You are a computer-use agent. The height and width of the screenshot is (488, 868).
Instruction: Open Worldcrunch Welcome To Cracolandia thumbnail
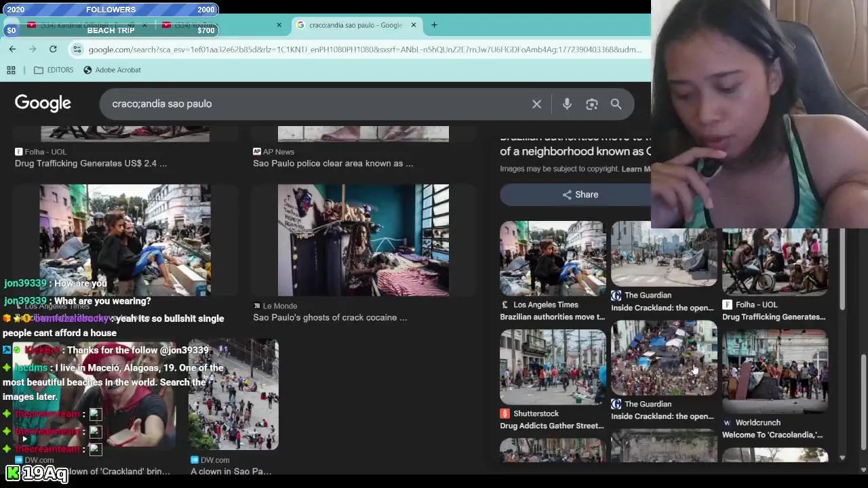pos(775,371)
